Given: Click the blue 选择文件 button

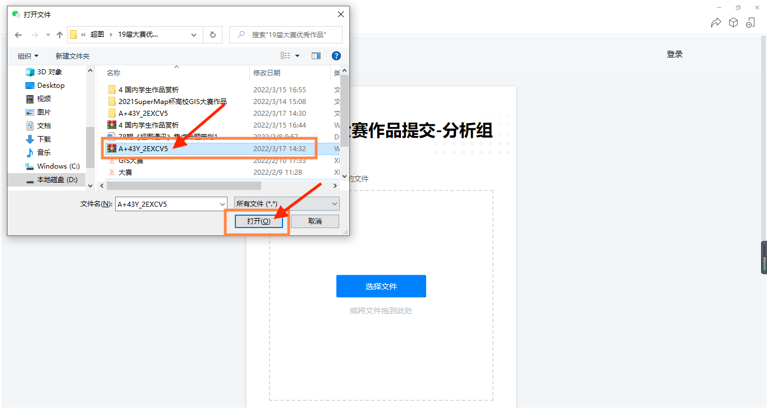Looking at the screenshot, I should (381, 287).
